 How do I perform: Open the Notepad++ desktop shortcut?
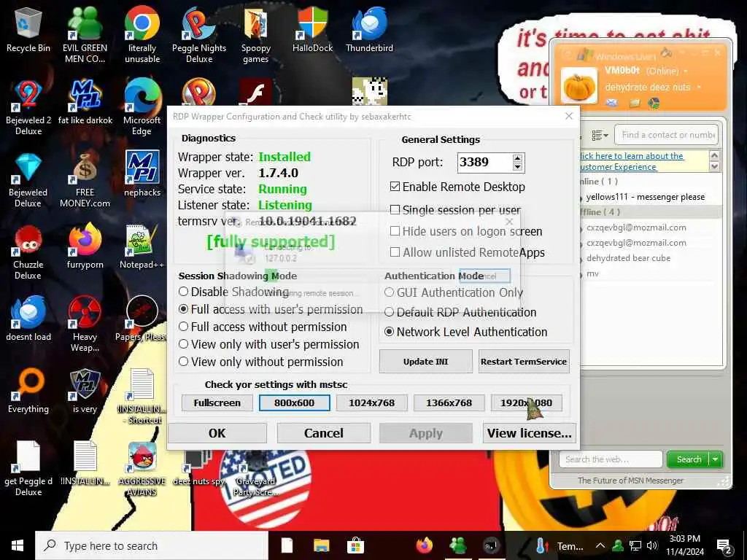pos(142,246)
